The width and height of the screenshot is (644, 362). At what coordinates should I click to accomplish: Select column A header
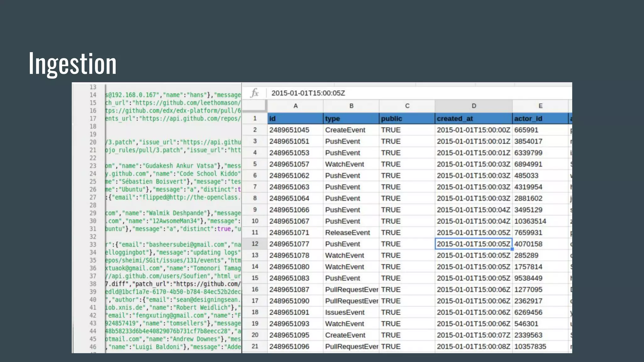295,106
